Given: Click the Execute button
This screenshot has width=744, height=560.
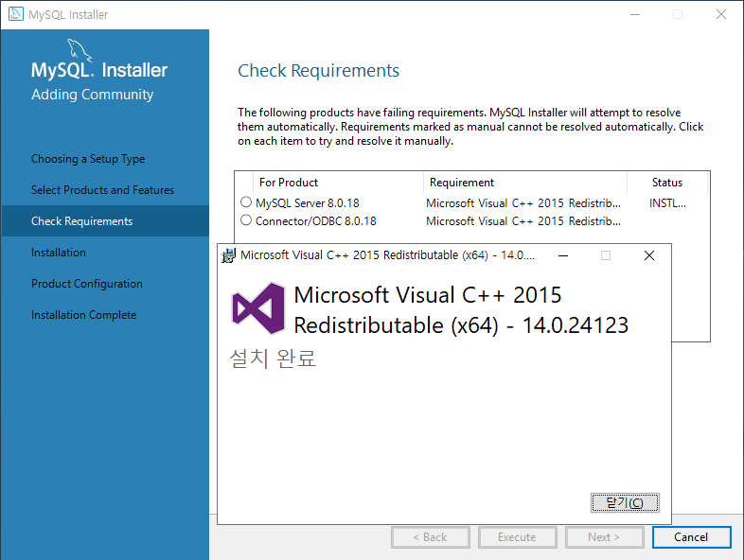Looking at the screenshot, I should (x=517, y=537).
